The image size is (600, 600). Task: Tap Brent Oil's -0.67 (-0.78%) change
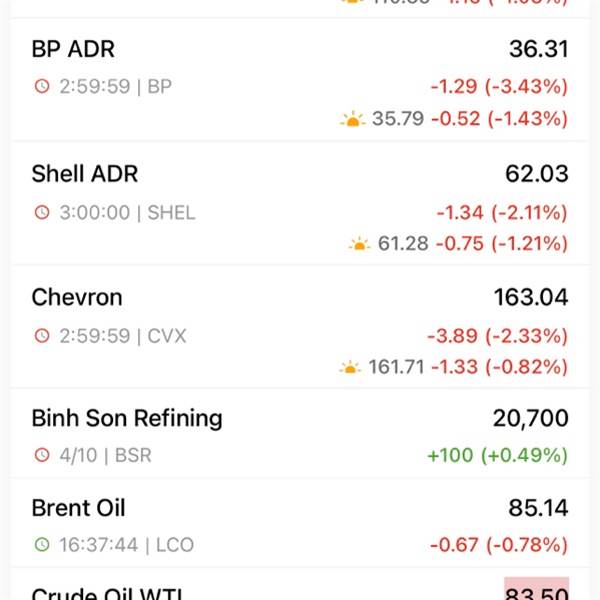point(499,545)
